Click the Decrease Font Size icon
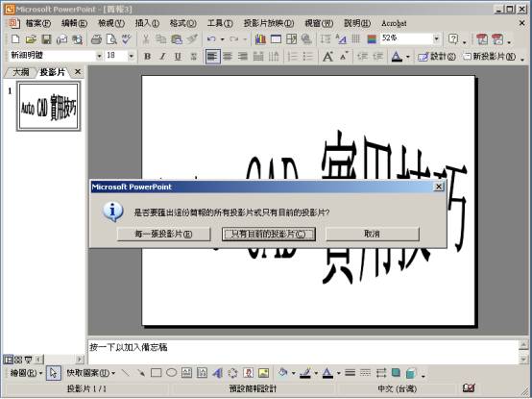This screenshot has height=399, width=532. click(344, 57)
